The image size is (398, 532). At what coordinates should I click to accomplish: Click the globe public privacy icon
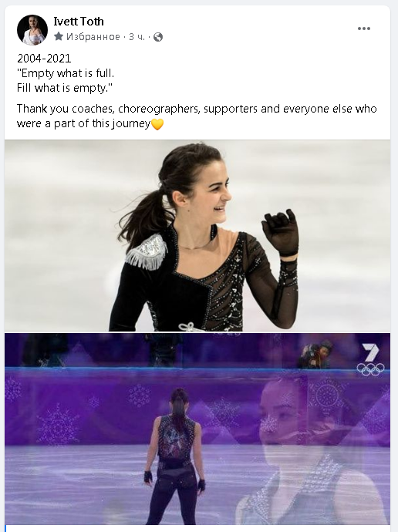point(158,37)
